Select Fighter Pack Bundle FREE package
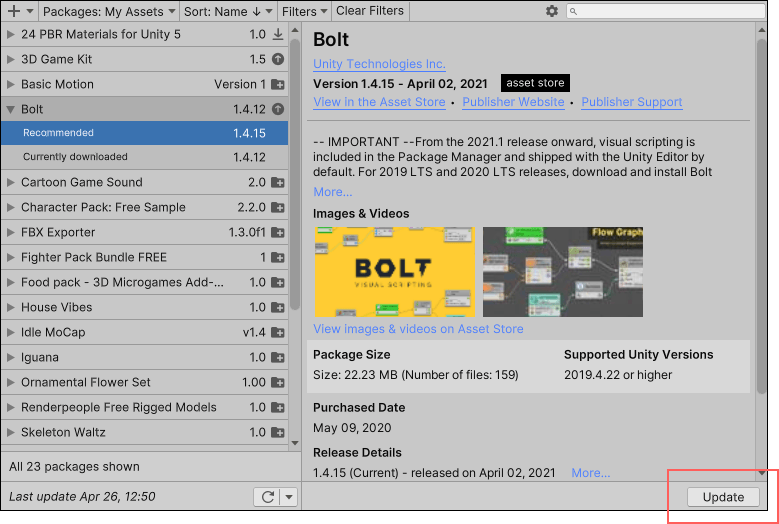This screenshot has width=779, height=524. pyautogui.click(x=145, y=257)
